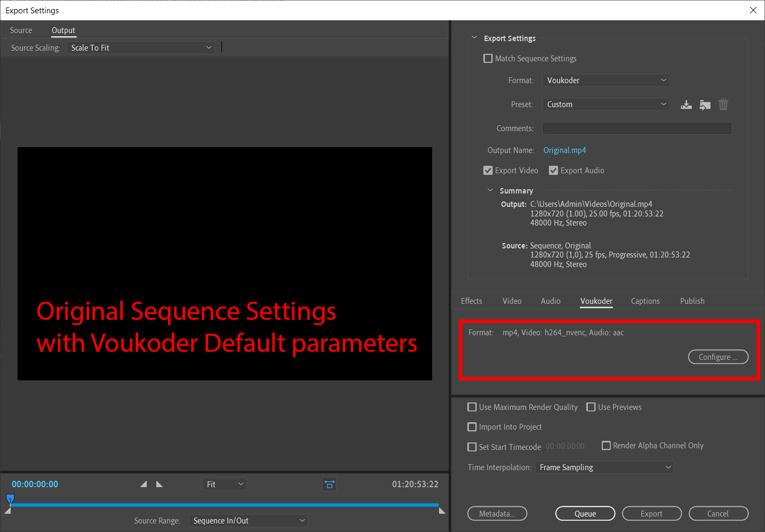Enable Match Sequence Settings checkbox
This screenshot has height=532, width=765.
488,59
